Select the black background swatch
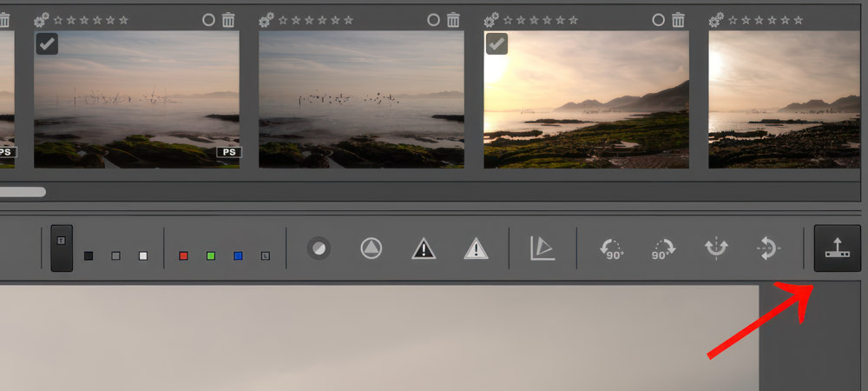This screenshot has width=868, height=391. coord(89,255)
